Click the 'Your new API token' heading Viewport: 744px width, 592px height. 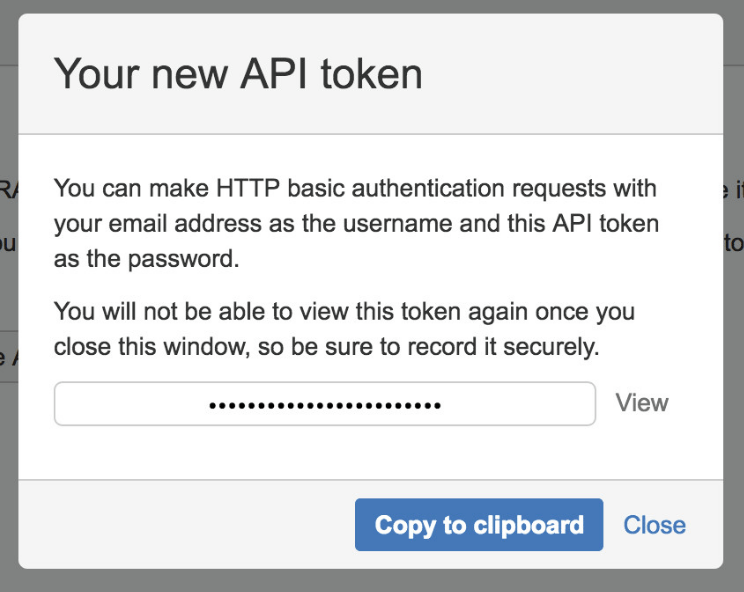tap(238, 74)
